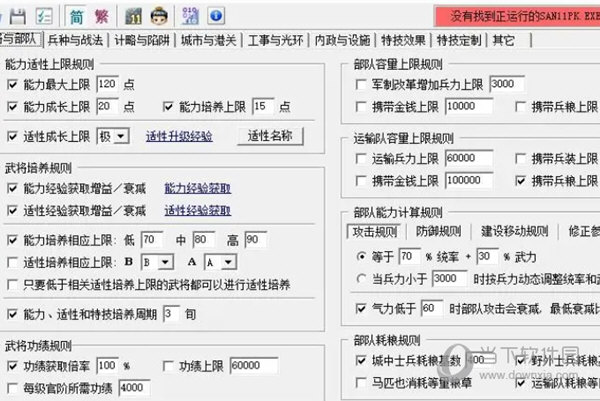Click the checklist toolbar icon
The image size is (600, 401).
pos(44,16)
